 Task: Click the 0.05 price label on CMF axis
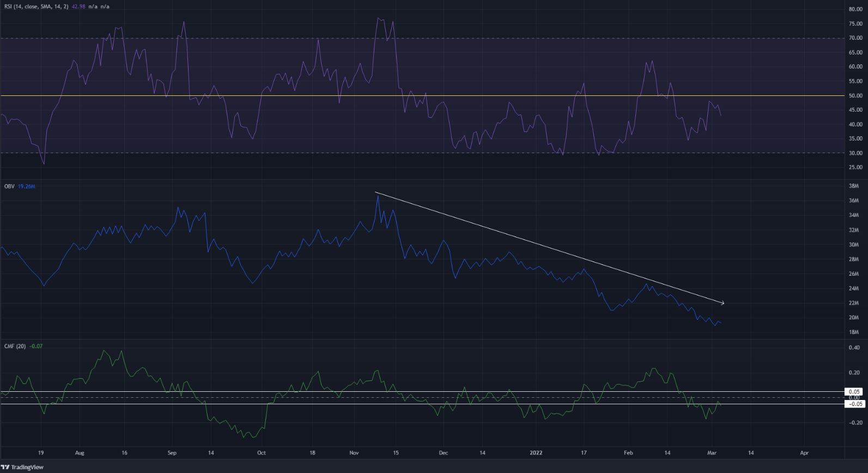854,391
